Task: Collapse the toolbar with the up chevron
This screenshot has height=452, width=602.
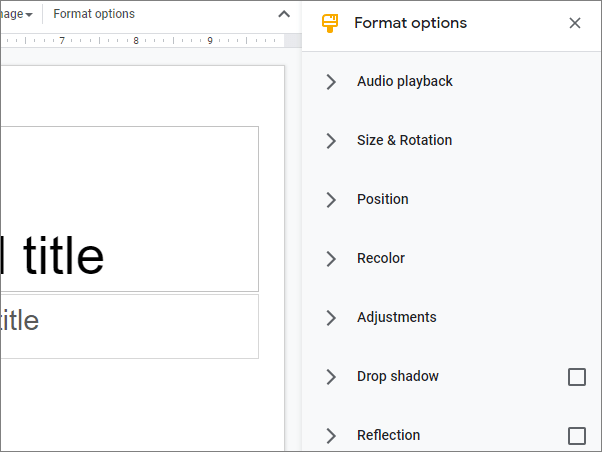Action: point(284,14)
